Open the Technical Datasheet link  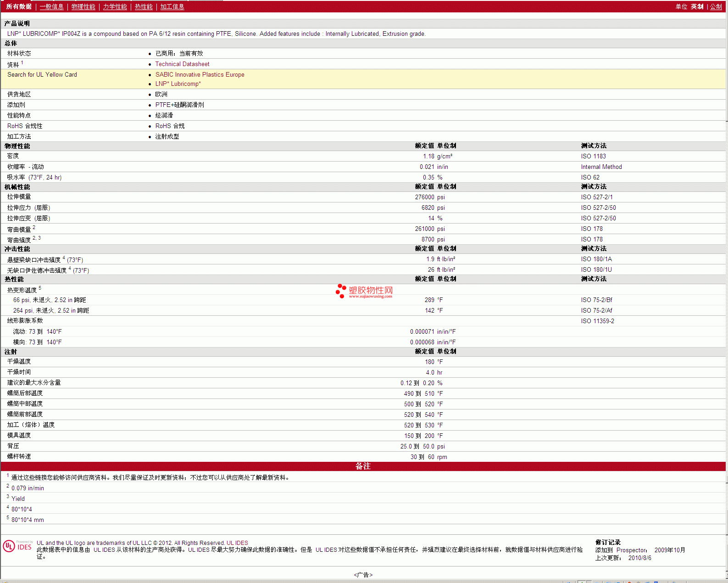pyautogui.click(x=182, y=64)
